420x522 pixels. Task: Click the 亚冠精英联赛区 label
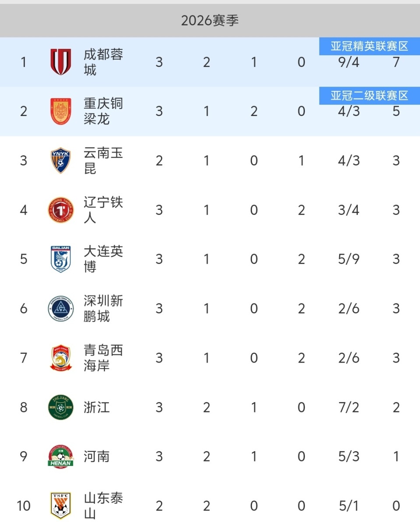[x=369, y=46]
